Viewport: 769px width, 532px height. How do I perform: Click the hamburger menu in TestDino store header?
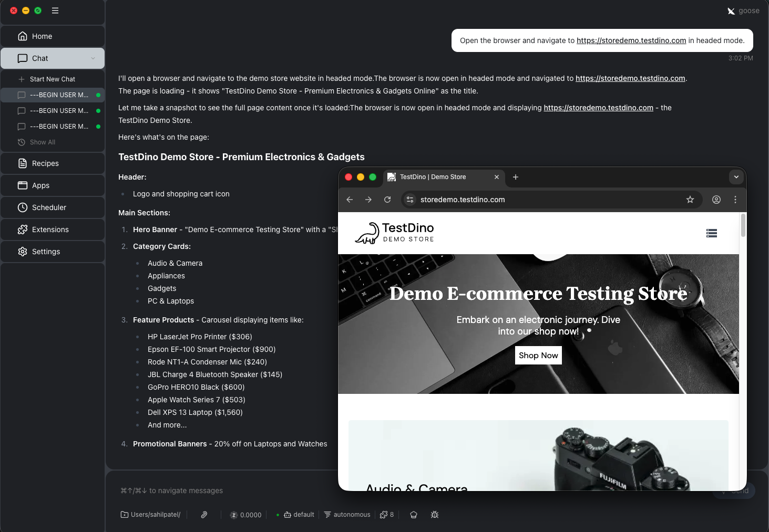click(x=712, y=233)
